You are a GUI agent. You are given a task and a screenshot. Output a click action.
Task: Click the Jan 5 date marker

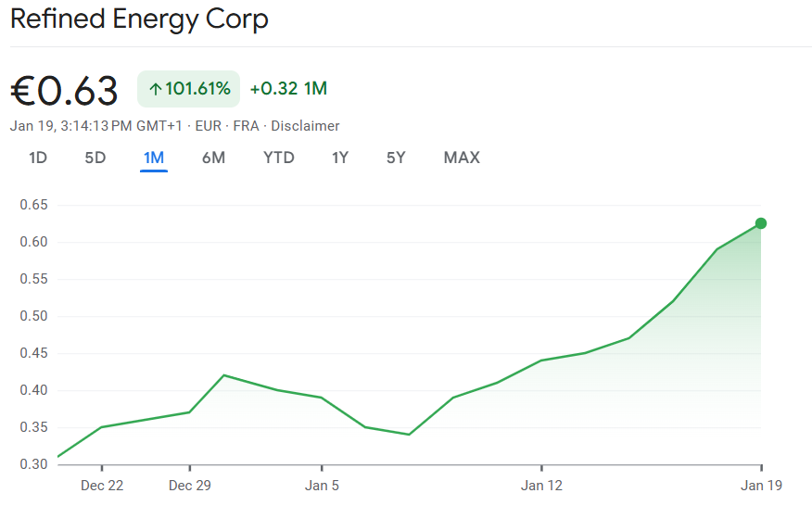pos(322,485)
